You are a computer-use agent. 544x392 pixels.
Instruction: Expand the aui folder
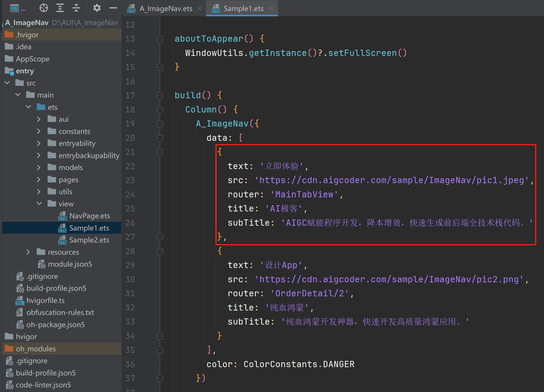click(x=39, y=119)
